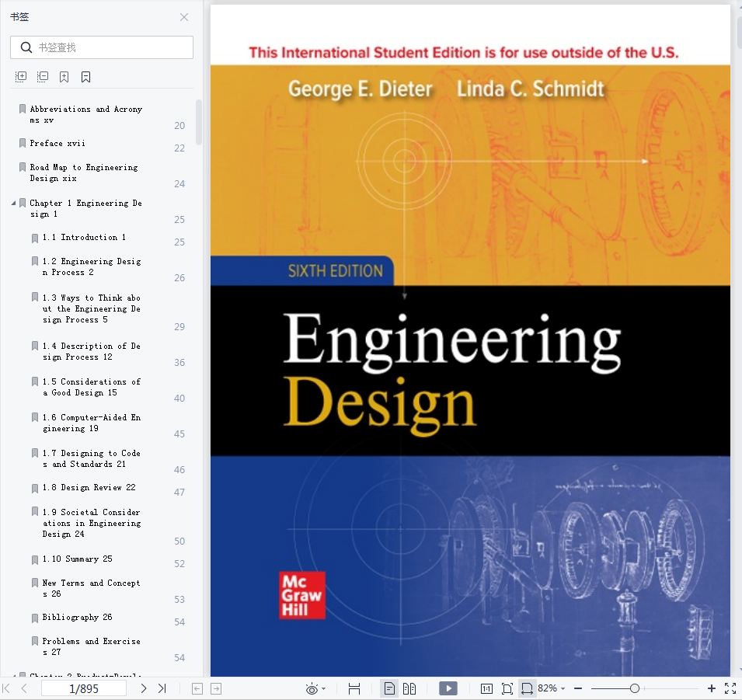Click page number 29 beside 1.3 Ways to Think
742x700 pixels.
pyautogui.click(x=179, y=326)
